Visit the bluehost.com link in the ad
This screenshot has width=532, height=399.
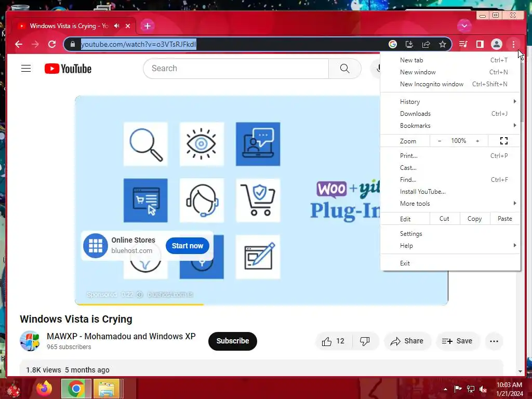pyautogui.click(x=170, y=295)
